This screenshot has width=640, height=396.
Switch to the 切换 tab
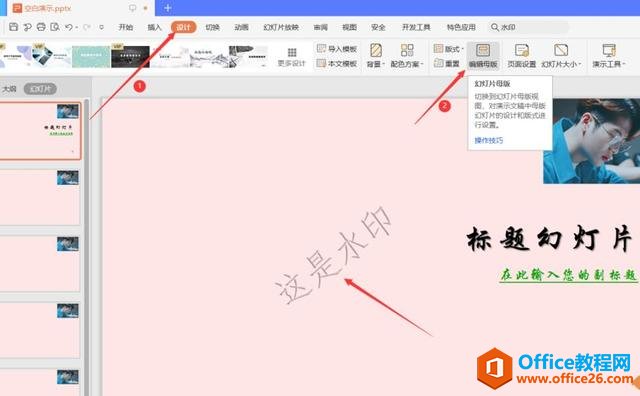[x=212, y=27]
